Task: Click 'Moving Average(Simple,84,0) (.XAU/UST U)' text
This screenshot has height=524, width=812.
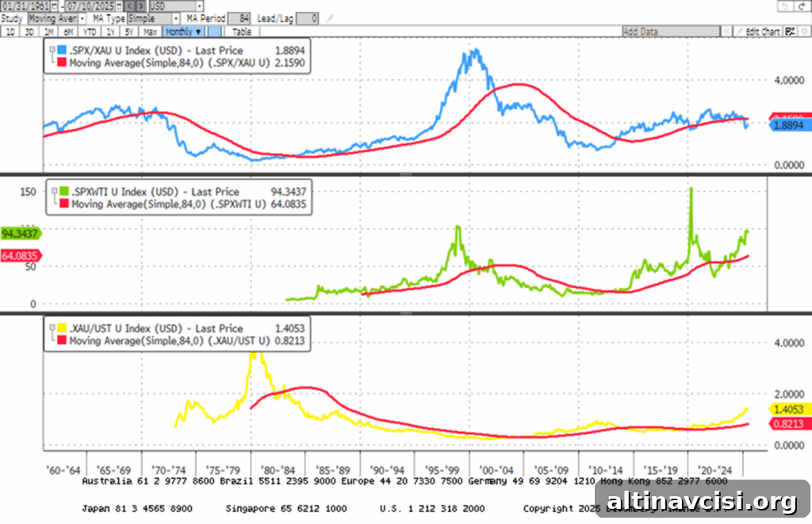Action: 170,341
